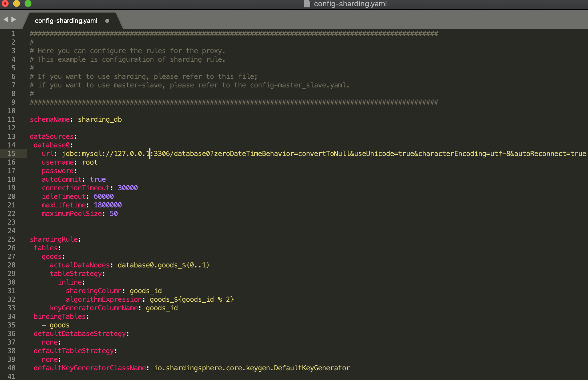This screenshot has height=380, width=588.
Task: Click the actualDataNodes value database0.goods_${0..1}
Action: (163, 265)
